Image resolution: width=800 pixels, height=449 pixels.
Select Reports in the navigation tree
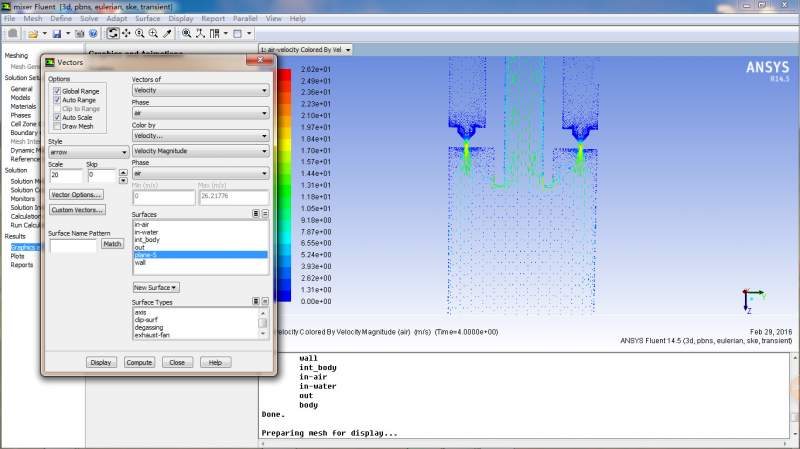pos(21,265)
